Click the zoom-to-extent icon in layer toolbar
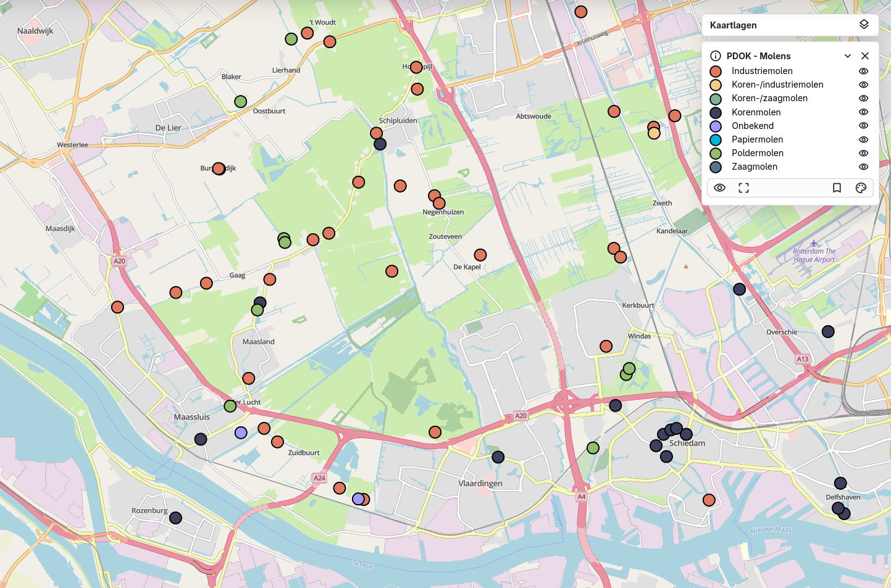Viewport: 891px width, 588px height. click(x=743, y=188)
